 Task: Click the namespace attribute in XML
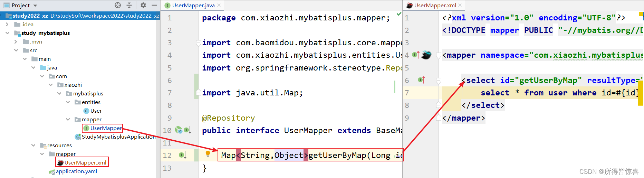502,55
